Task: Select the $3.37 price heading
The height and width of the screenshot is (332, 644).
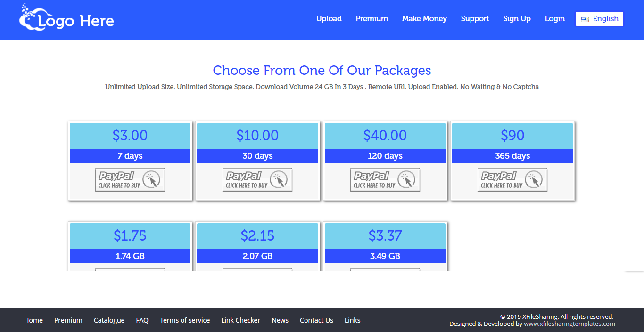Action: click(385, 235)
